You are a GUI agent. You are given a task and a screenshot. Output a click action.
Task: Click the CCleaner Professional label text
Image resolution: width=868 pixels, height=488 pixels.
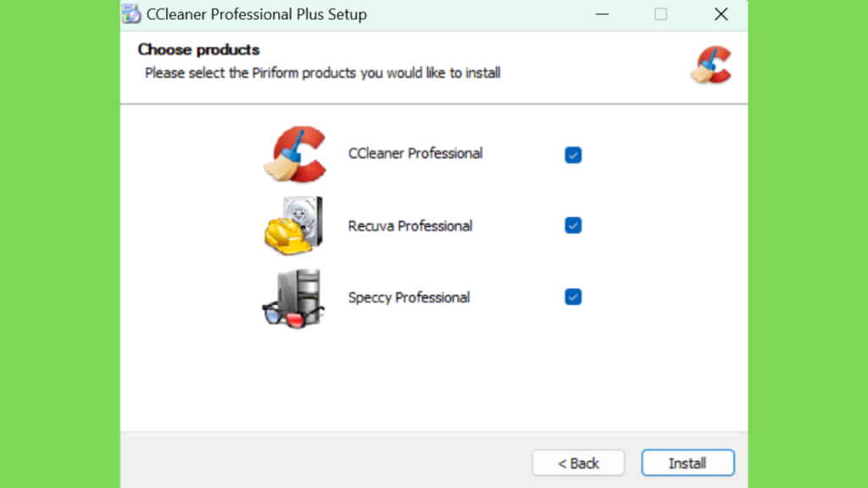point(415,153)
